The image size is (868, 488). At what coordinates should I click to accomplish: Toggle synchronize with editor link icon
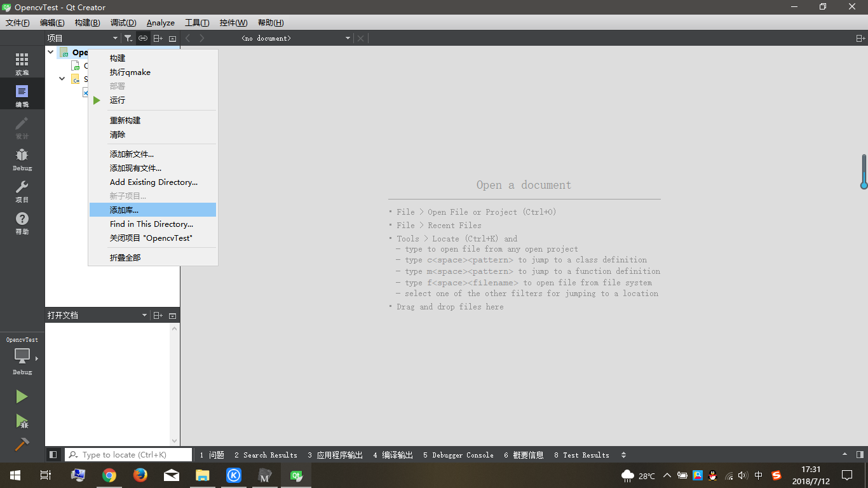tap(143, 38)
